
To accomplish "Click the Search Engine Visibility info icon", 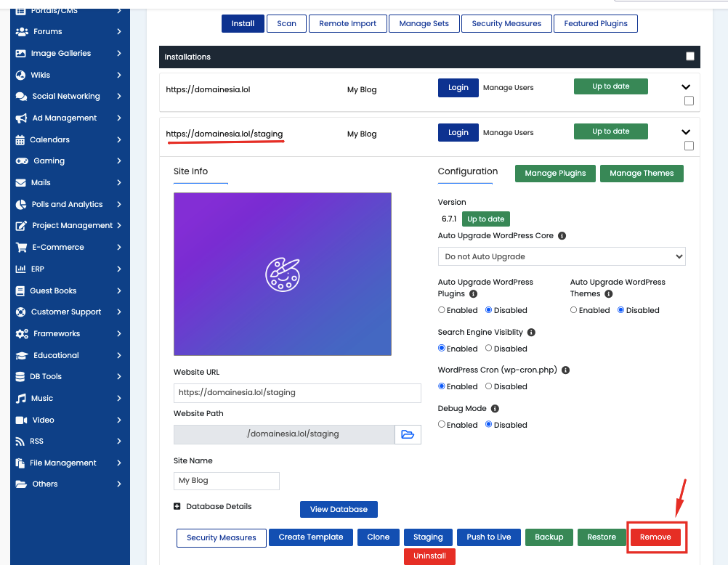I will pos(531,333).
